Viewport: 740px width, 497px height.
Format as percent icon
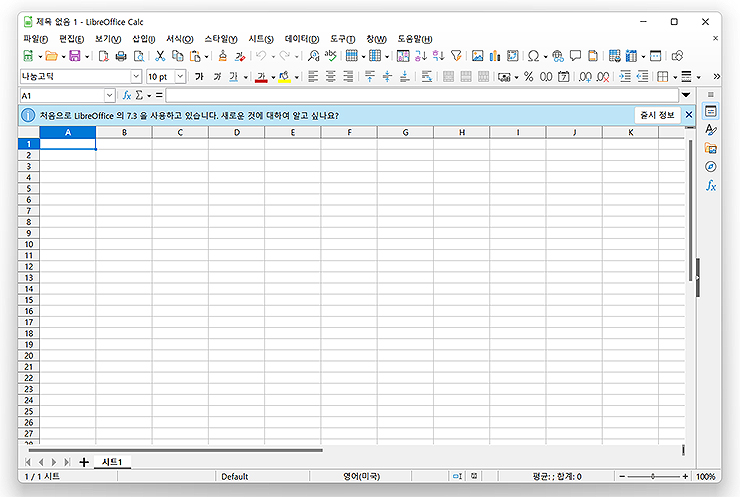click(529, 76)
